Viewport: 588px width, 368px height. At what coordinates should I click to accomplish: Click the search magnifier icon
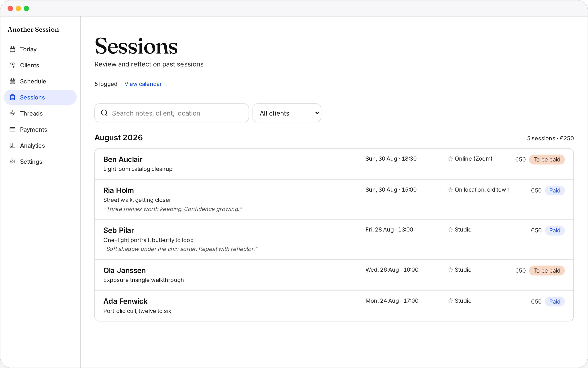(x=104, y=113)
